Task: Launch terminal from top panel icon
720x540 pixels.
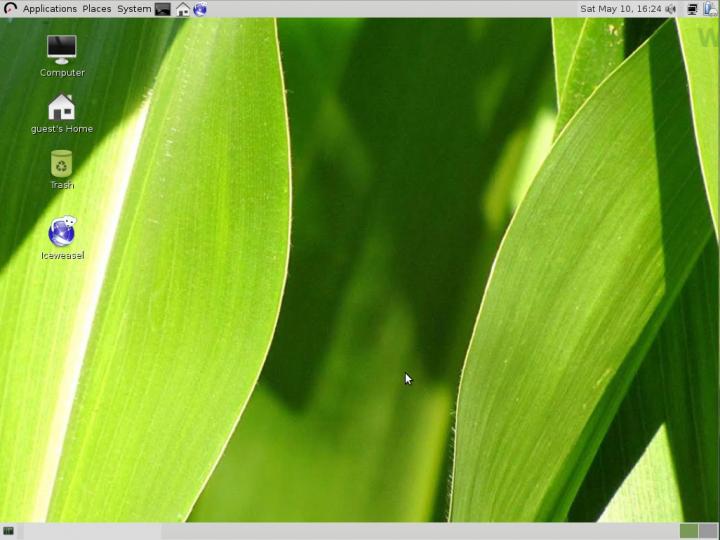Action: pyautogui.click(x=163, y=9)
